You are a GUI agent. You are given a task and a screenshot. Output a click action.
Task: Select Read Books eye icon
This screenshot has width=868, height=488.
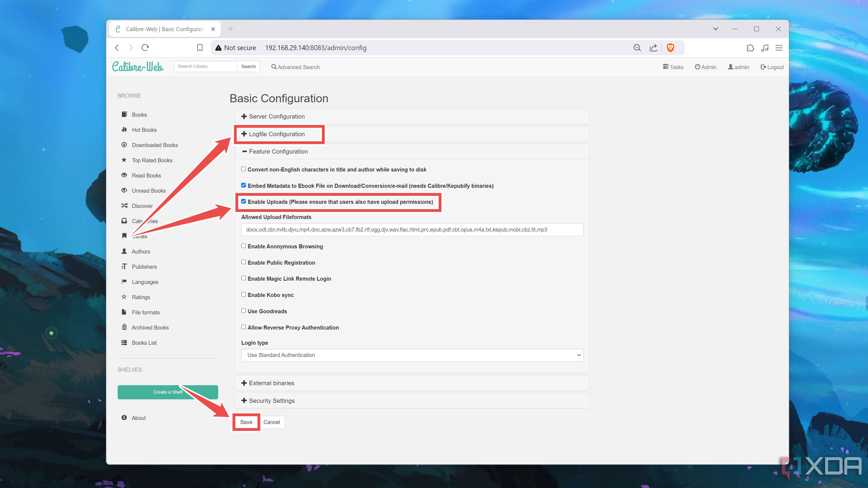coord(124,175)
